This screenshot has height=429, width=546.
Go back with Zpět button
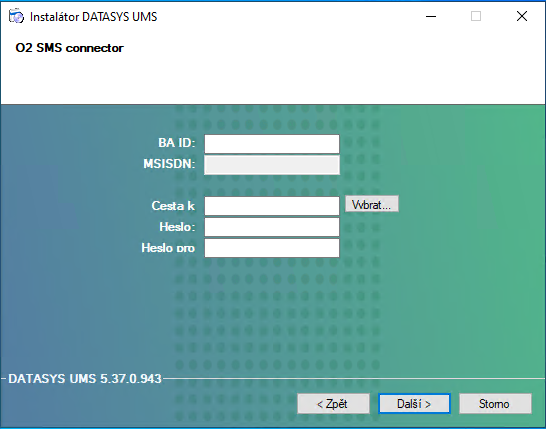pyautogui.click(x=333, y=404)
